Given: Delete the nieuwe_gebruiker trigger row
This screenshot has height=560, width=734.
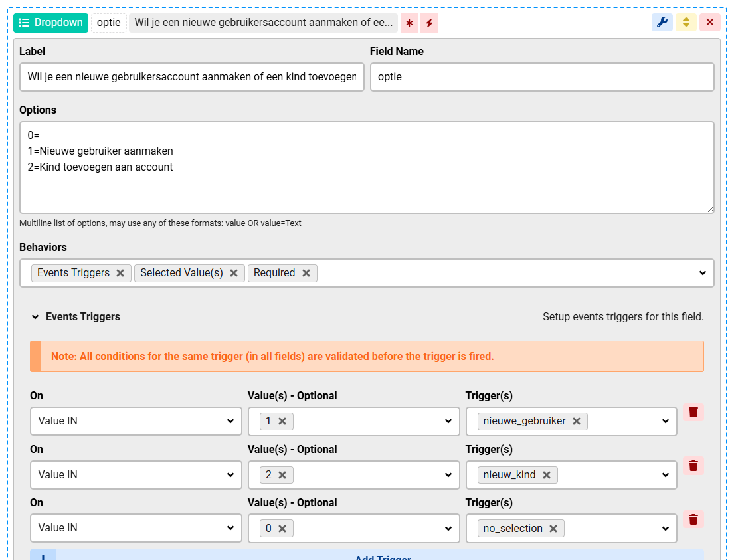Looking at the screenshot, I should pyautogui.click(x=693, y=412).
